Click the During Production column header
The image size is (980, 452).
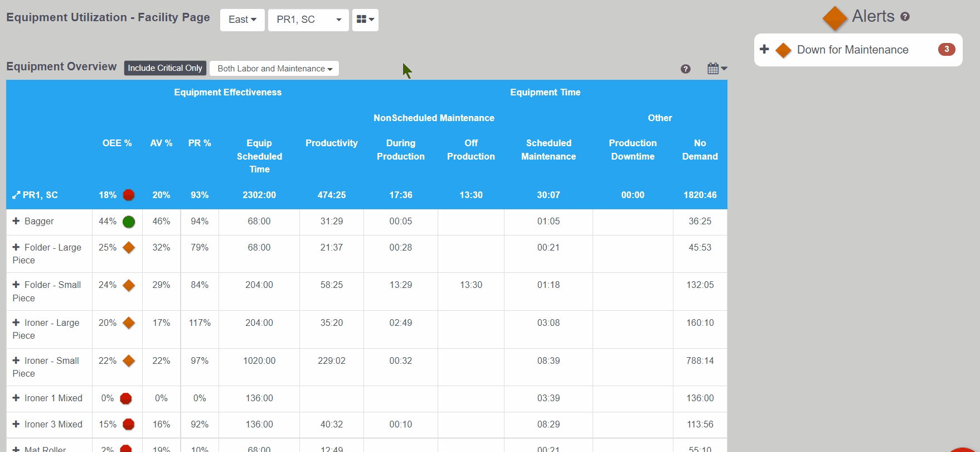click(401, 150)
